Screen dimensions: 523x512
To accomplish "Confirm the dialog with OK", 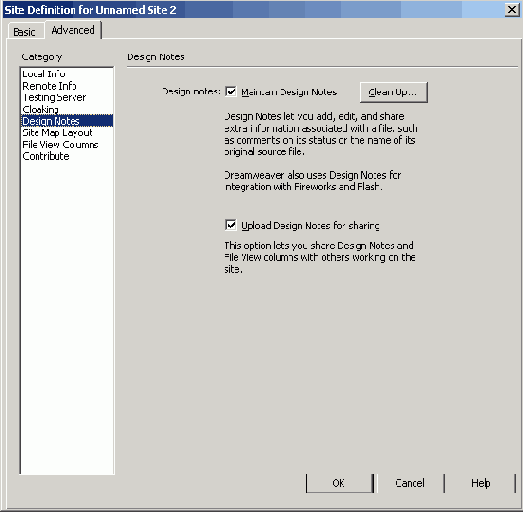I will click(339, 483).
